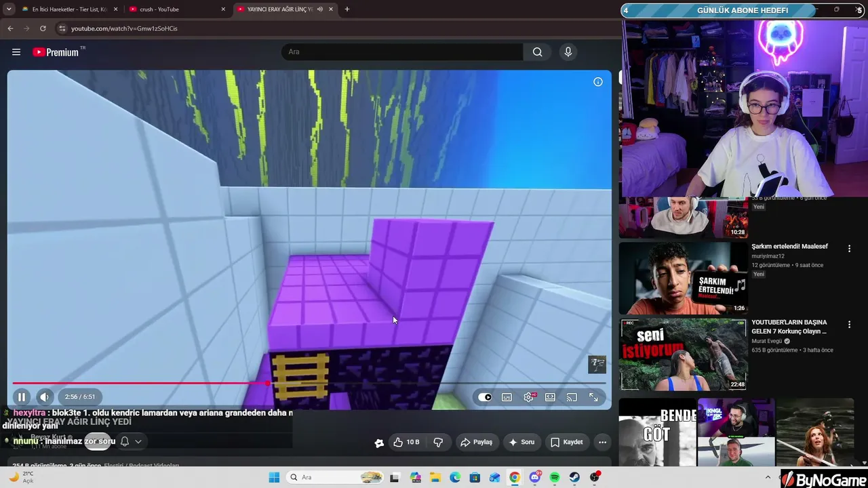Click the video progress bar scrubber
Image resolution: width=868 pixels, height=488 pixels.
[x=268, y=383]
